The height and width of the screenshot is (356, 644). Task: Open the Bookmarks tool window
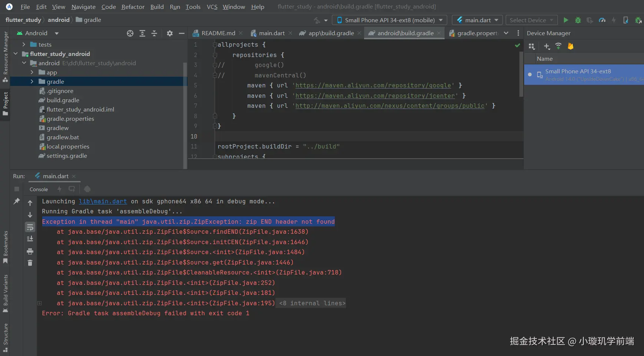click(x=5, y=247)
